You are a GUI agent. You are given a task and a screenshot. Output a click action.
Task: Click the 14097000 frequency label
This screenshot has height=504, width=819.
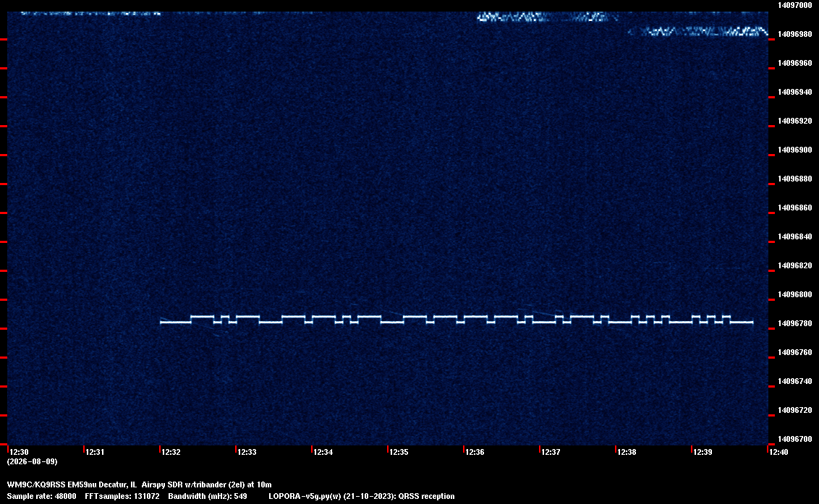795,5
